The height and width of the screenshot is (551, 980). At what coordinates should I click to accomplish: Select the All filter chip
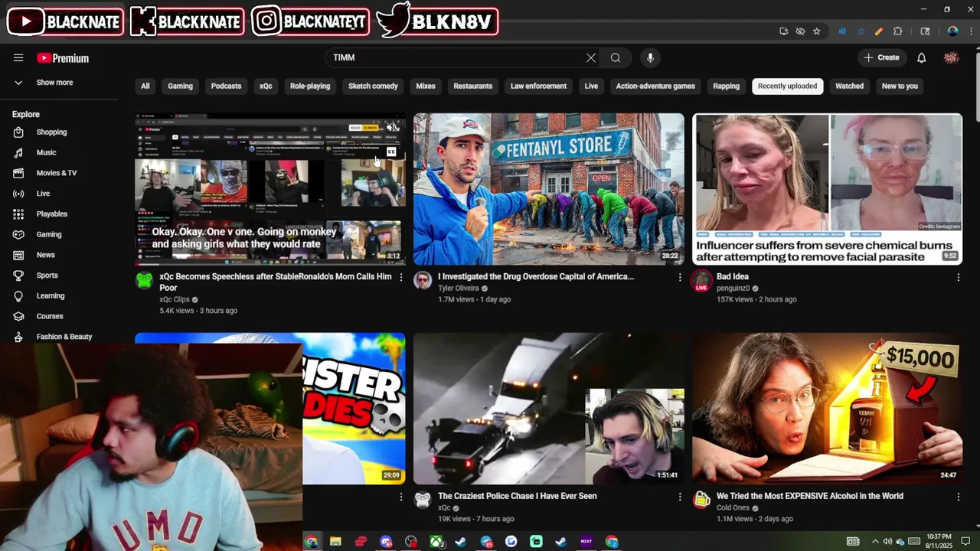click(x=145, y=86)
